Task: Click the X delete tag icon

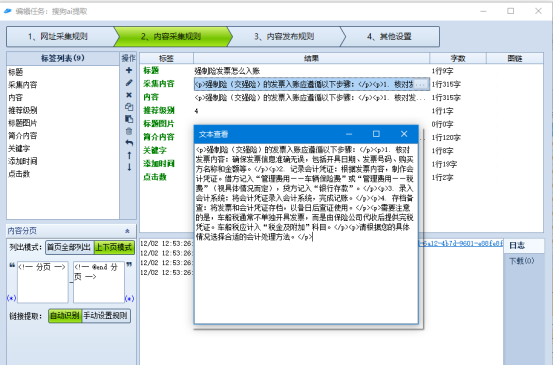Action: pos(129,95)
